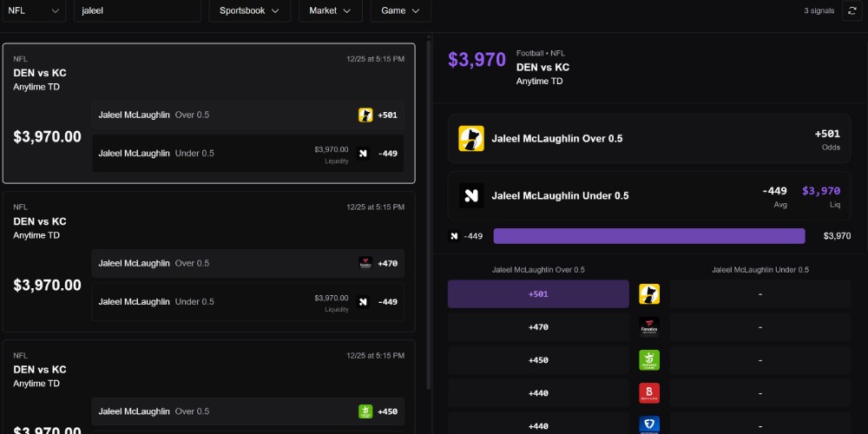
Task: Click first card's 'Jaleel McLaughlin Over 0.5' row
Action: click(248, 115)
